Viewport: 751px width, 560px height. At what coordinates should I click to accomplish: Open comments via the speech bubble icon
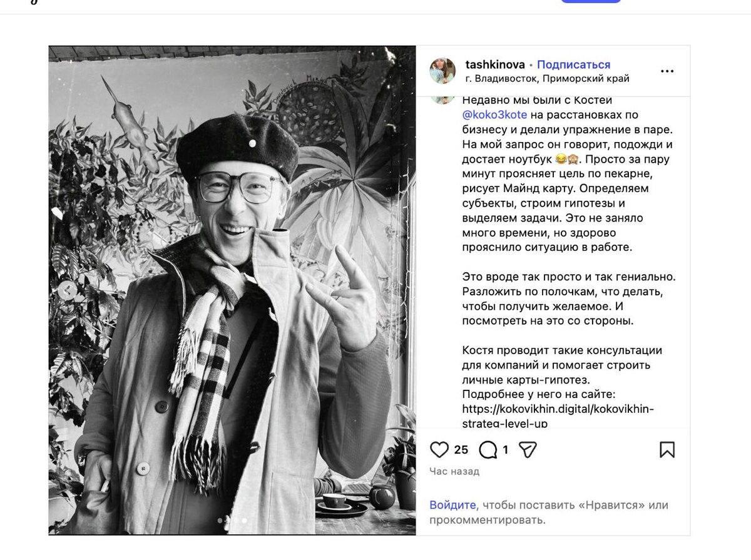click(x=488, y=450)
